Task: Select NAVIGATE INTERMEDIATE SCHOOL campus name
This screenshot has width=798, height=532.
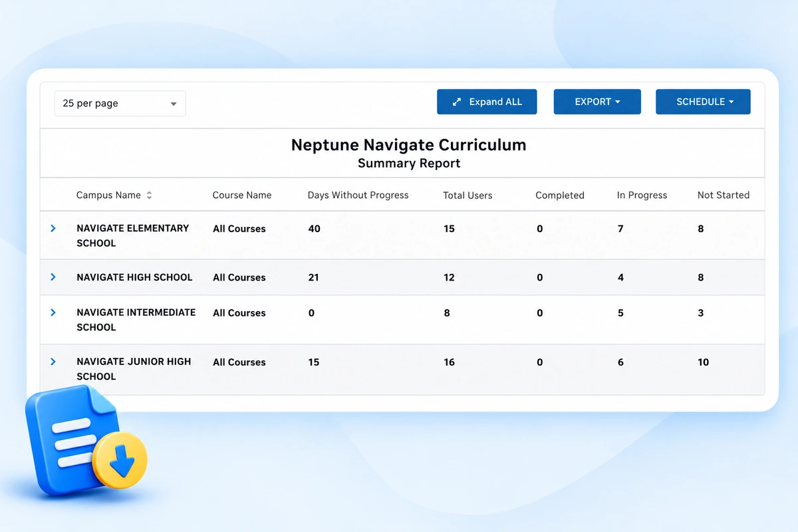Action: (x=136, y=319)
